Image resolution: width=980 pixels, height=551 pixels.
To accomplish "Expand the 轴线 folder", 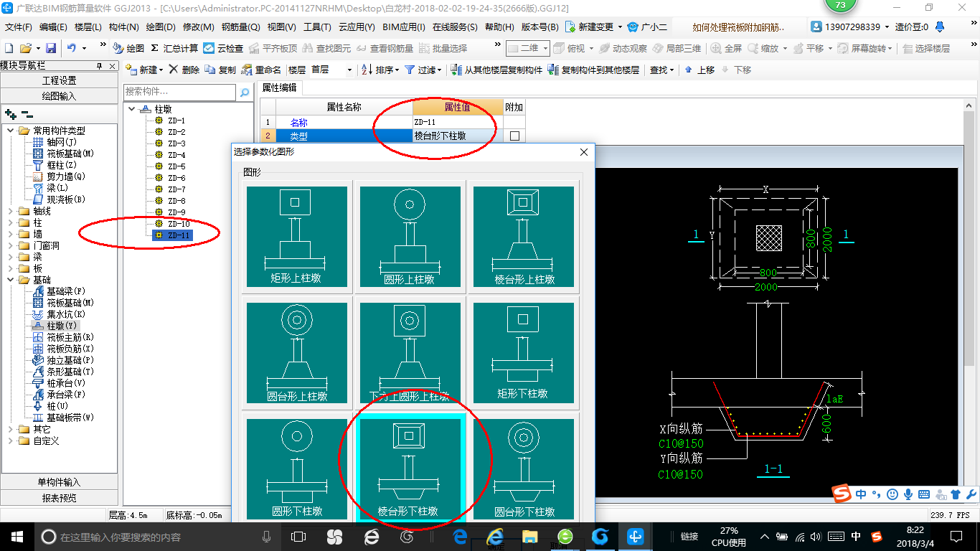I will point(11,211).
